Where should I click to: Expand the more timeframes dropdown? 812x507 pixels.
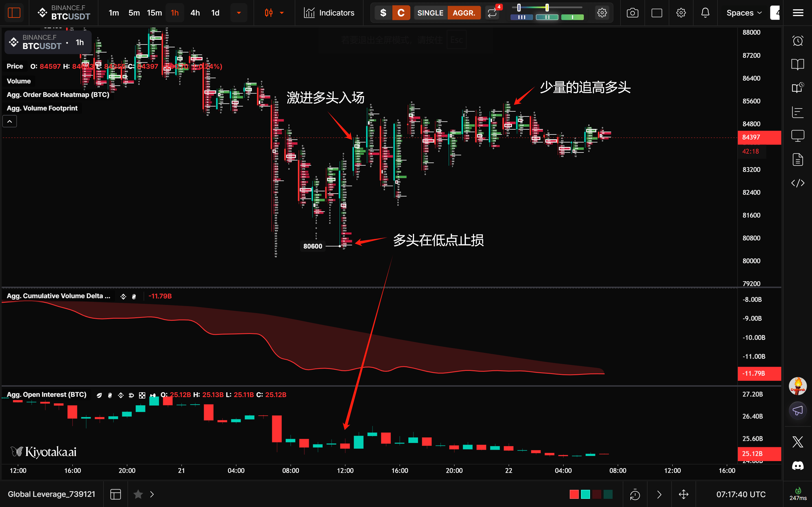tap(239, 13)
